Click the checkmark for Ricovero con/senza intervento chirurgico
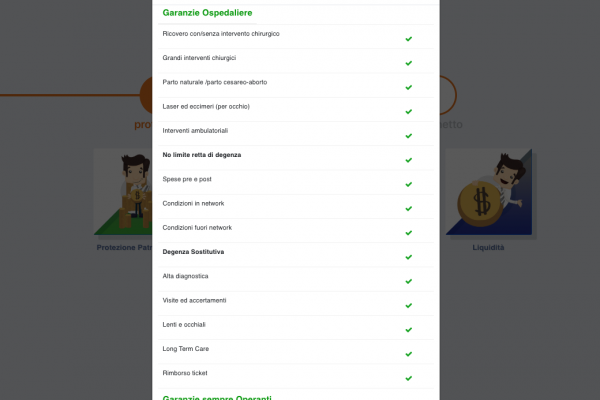The height and width of the screenshot is (400, 600). (409, 39)
